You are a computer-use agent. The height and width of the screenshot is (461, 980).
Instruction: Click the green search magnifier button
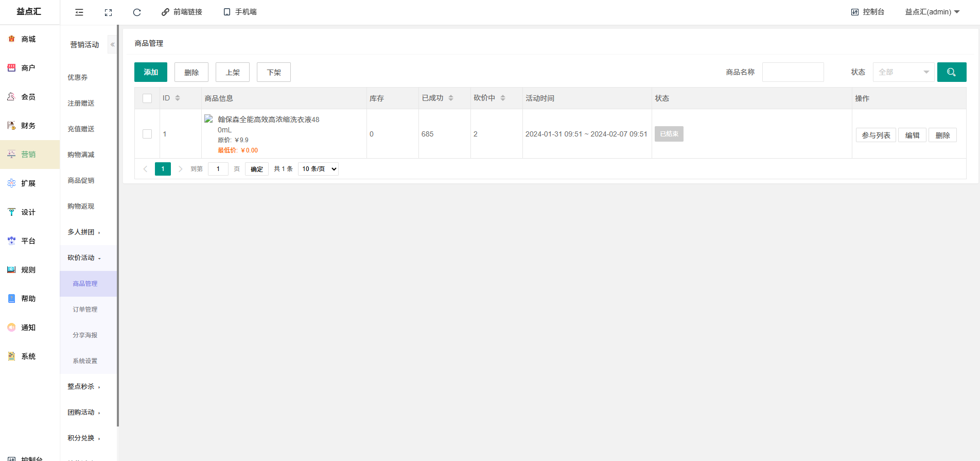pyautogui.click(x=951, y=72)
